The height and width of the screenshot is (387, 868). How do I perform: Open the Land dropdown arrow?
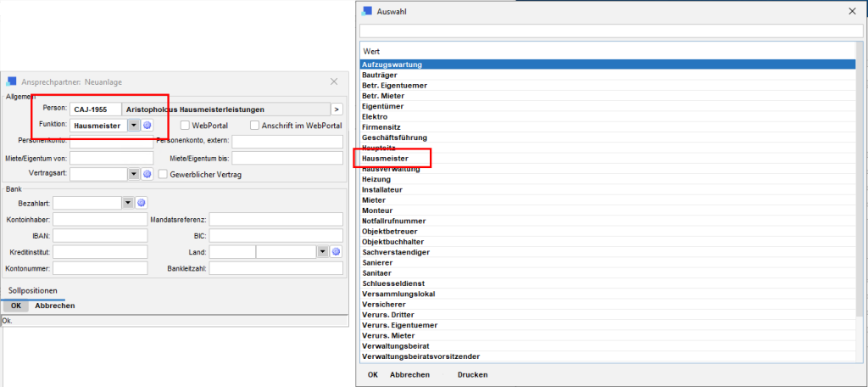[322, 252]
